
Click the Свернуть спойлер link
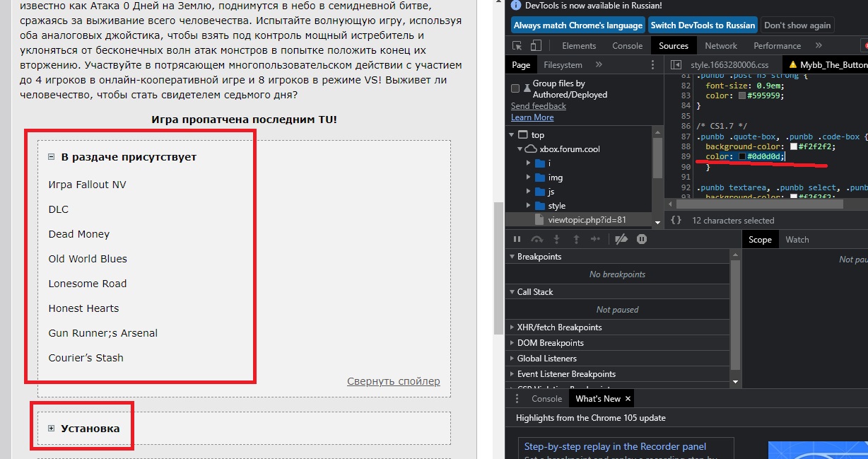(x=394, y=381)
